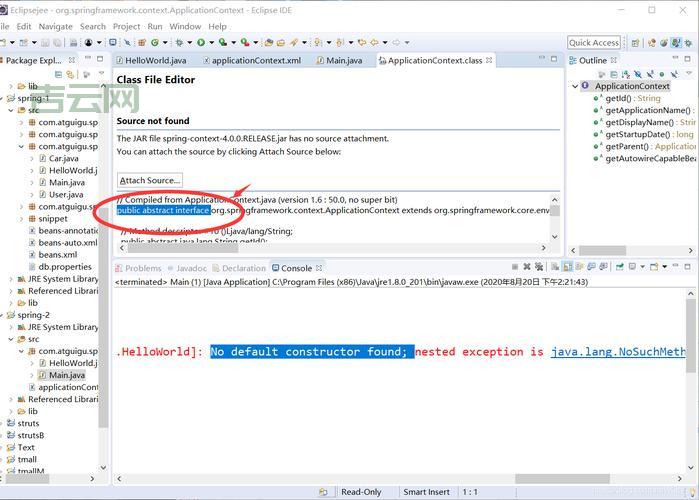The image size is (699, 500).
Task: Toggle Link with Editor in Package Explorer
Action: [x=70, y=74]
